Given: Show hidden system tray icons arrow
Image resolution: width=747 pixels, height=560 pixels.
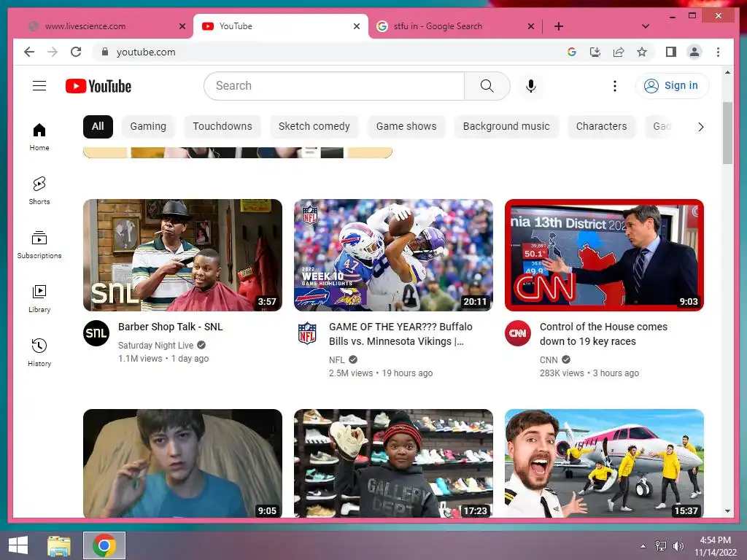Looking at the screenshot, I should (643, 545).
